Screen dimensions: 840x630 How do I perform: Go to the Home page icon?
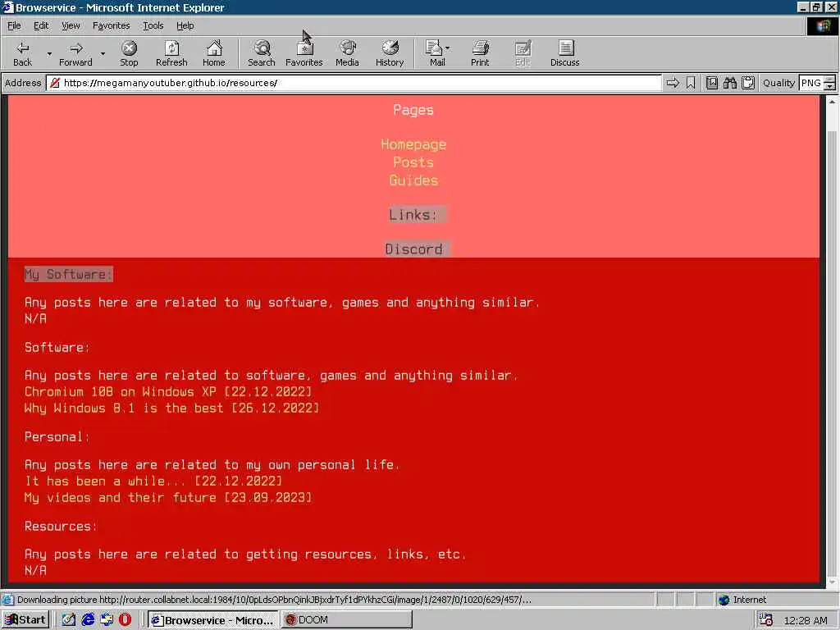tap(214, 53)
